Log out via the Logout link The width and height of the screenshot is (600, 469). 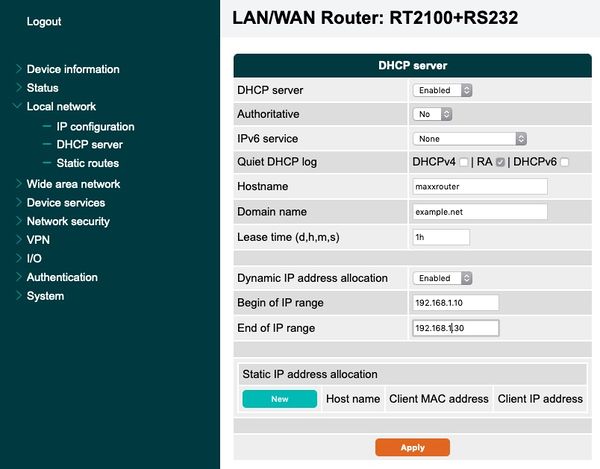[44, 21]
